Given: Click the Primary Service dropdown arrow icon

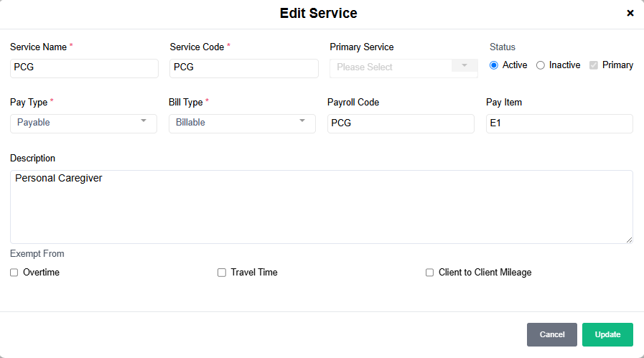Looking at the screenshot, I should (465, 65).
